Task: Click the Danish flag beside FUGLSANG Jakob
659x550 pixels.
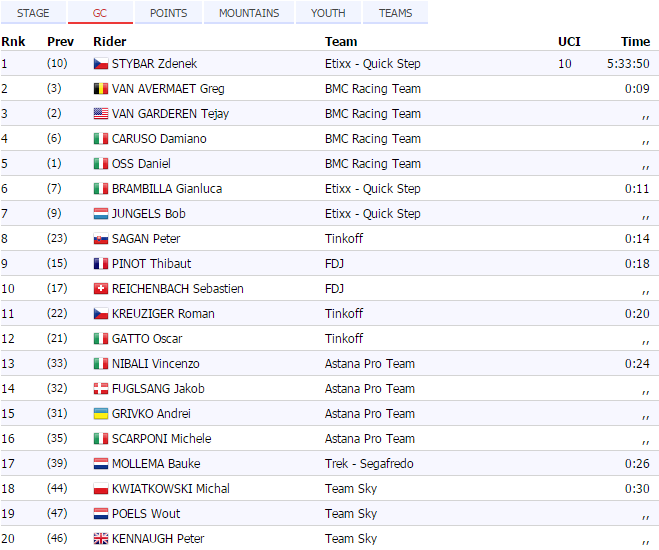Action: (100, 389)
